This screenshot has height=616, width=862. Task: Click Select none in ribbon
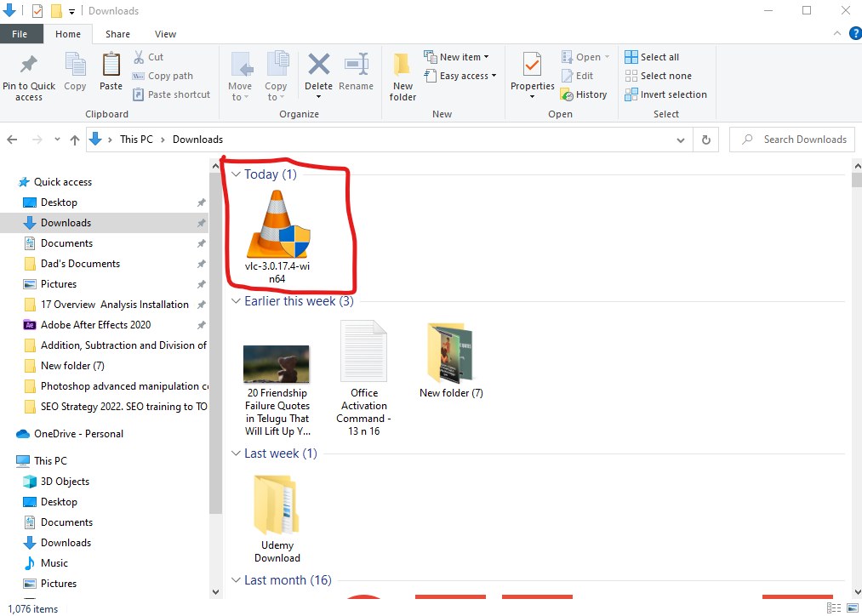[658, 76]
